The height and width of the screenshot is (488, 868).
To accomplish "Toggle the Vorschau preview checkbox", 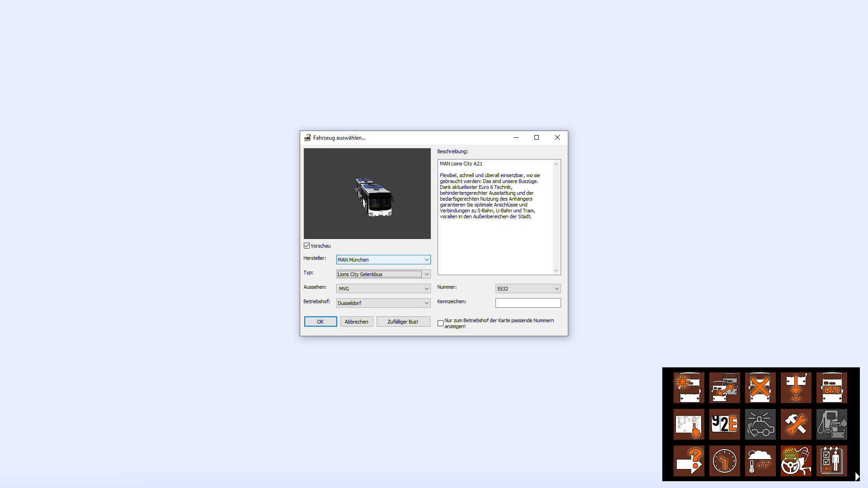I will [307, 246].
